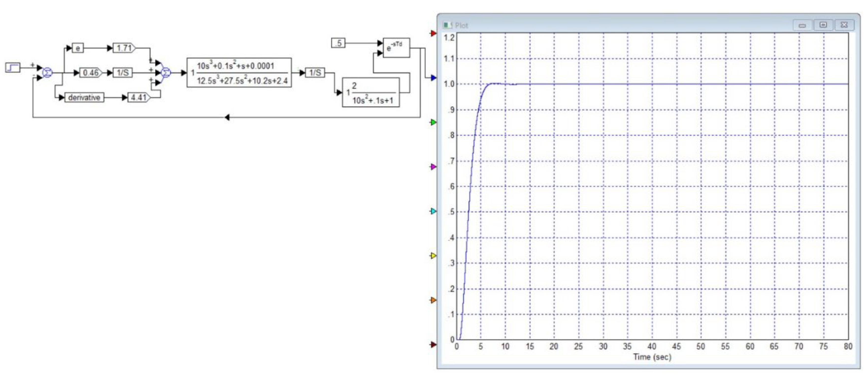Click the magenta plot input connector
This screenshot has height=382, width=868.
pyautogui.click(x=433, y=167)
